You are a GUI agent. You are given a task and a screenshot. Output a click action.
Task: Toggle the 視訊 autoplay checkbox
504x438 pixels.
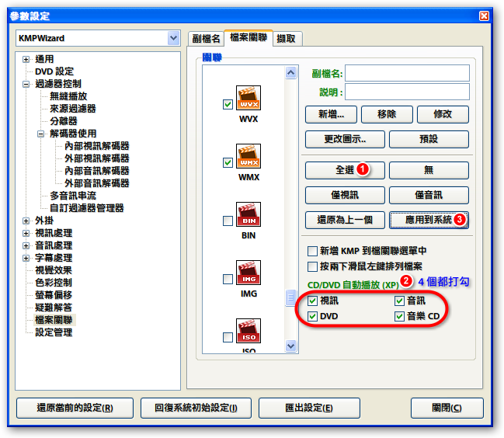[x=312, y=301]
